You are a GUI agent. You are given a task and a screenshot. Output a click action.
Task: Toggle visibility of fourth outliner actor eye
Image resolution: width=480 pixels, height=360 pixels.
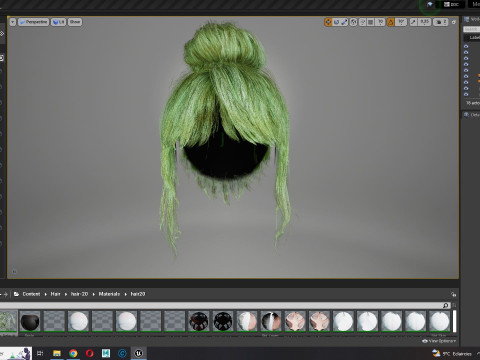tap(466, 64)
